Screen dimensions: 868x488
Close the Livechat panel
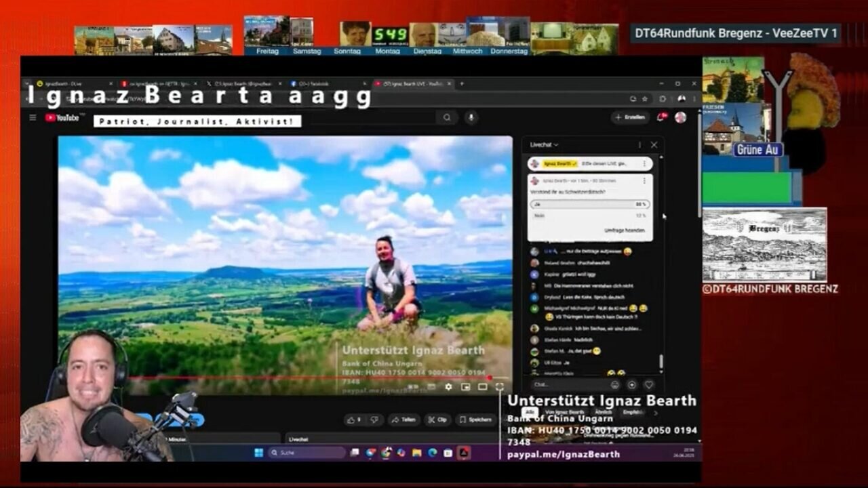tap(654, 145)
